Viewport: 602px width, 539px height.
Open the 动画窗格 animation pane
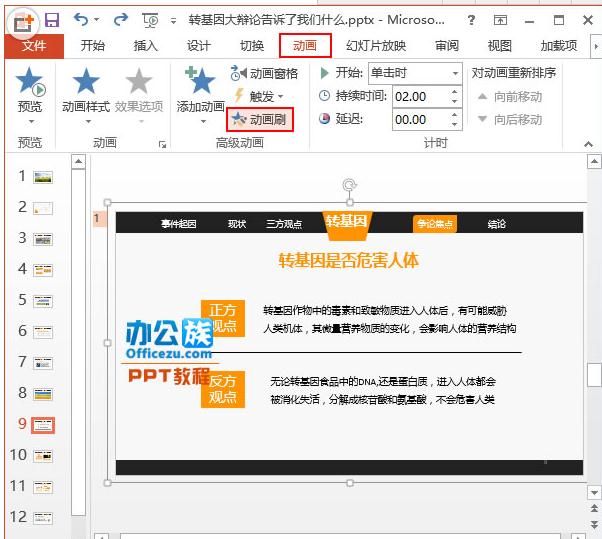pyautogui.click(x=264, y=73)
